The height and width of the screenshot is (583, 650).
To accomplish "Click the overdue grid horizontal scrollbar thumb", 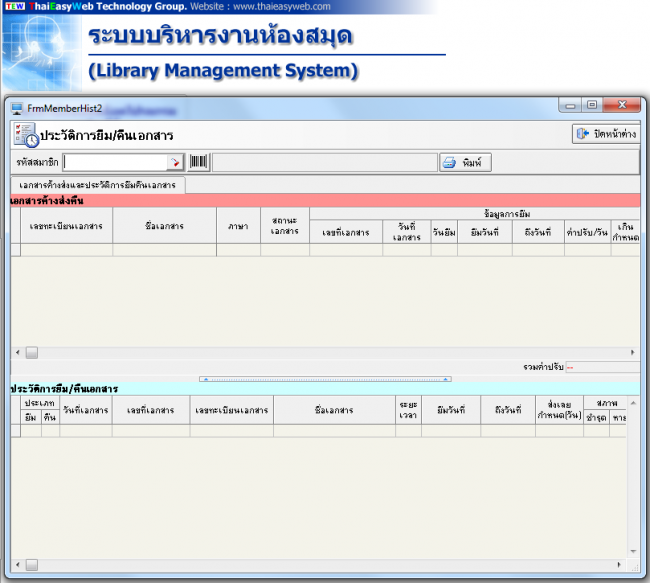I will coord(32,352).
